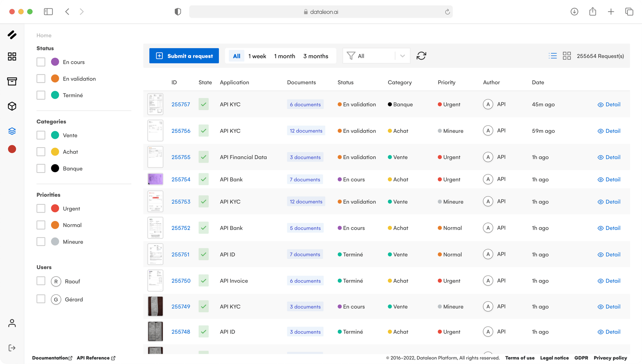This screenshot has height=364, width=642.
Task: Switch to list view layout
Action: 553,56
